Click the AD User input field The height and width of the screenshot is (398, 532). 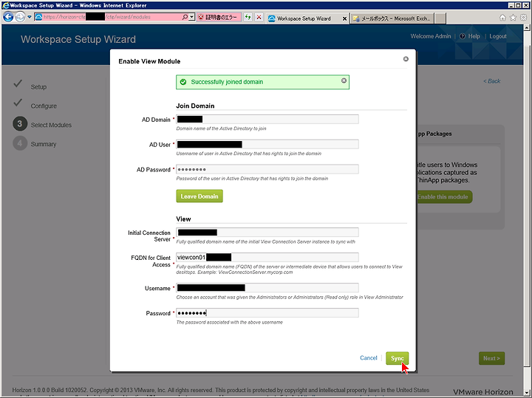(267, 145)
